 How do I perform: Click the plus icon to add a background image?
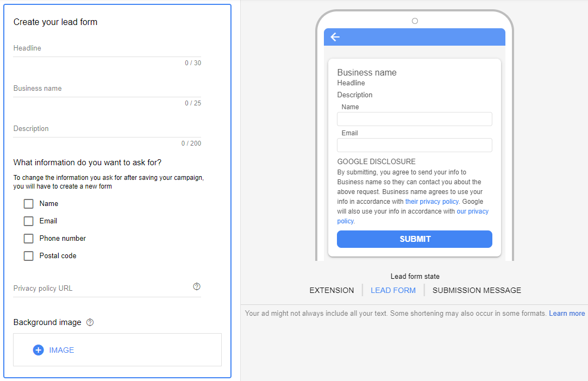38,350
